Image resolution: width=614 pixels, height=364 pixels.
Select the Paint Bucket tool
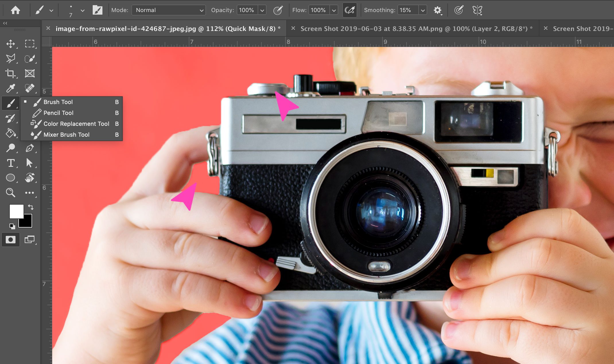click(11, 133)
